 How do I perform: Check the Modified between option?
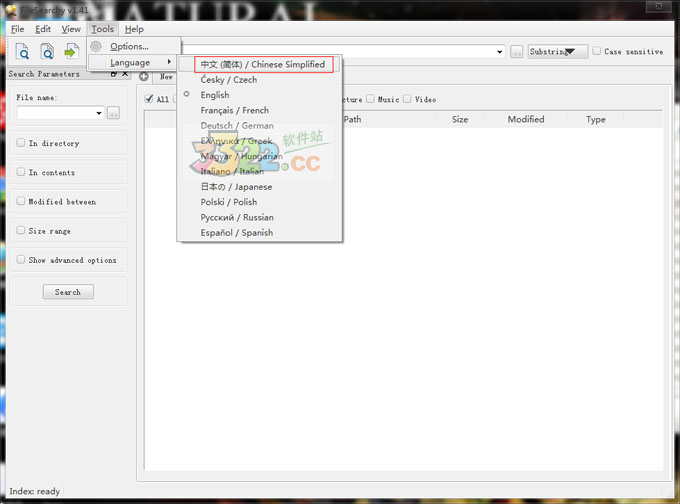click(x=21, y=201)
